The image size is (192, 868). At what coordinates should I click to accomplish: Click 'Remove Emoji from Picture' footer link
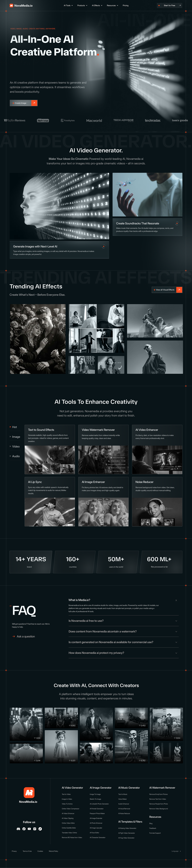coord(158,794)
